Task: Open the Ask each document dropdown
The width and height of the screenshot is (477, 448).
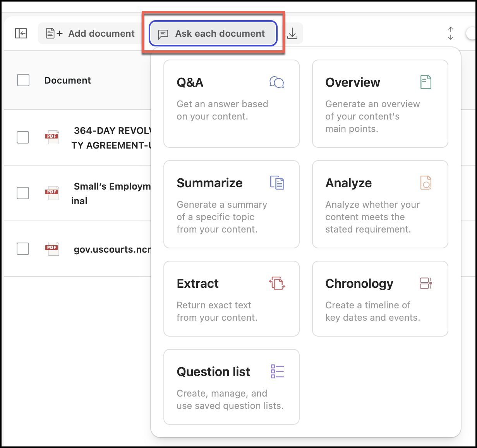Action: 213,34
